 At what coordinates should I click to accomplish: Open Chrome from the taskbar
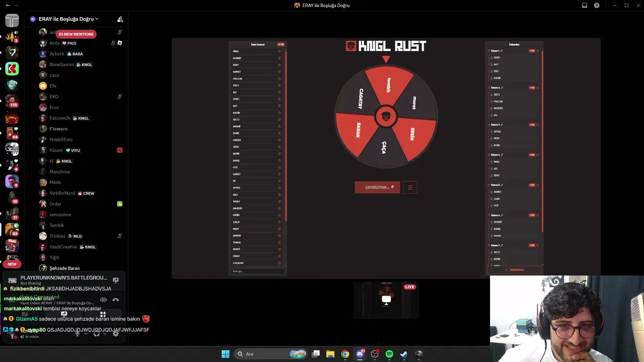pyautogui.click(x=345, y=354)
